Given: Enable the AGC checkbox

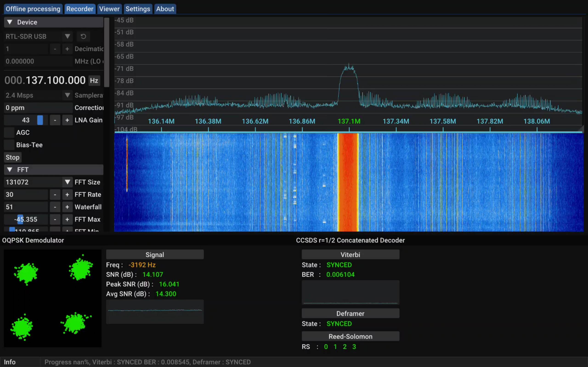Looking at the screenshot, I should (9, 132).
